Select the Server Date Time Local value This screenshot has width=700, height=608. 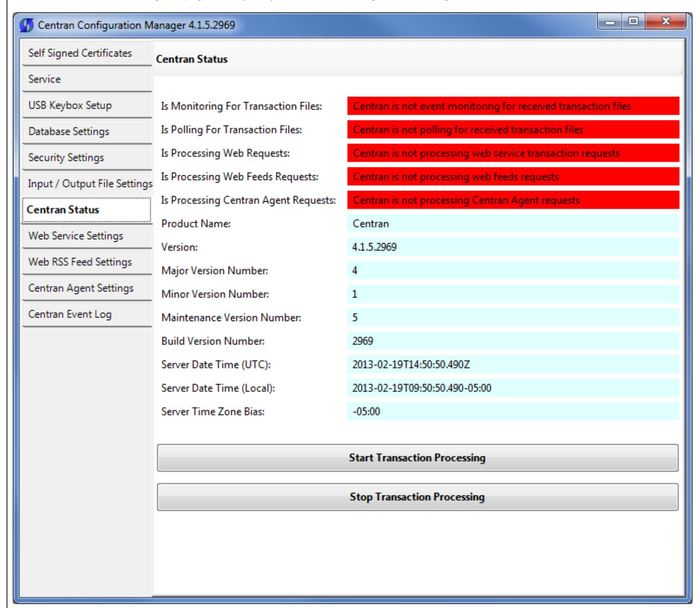point(514,388)
